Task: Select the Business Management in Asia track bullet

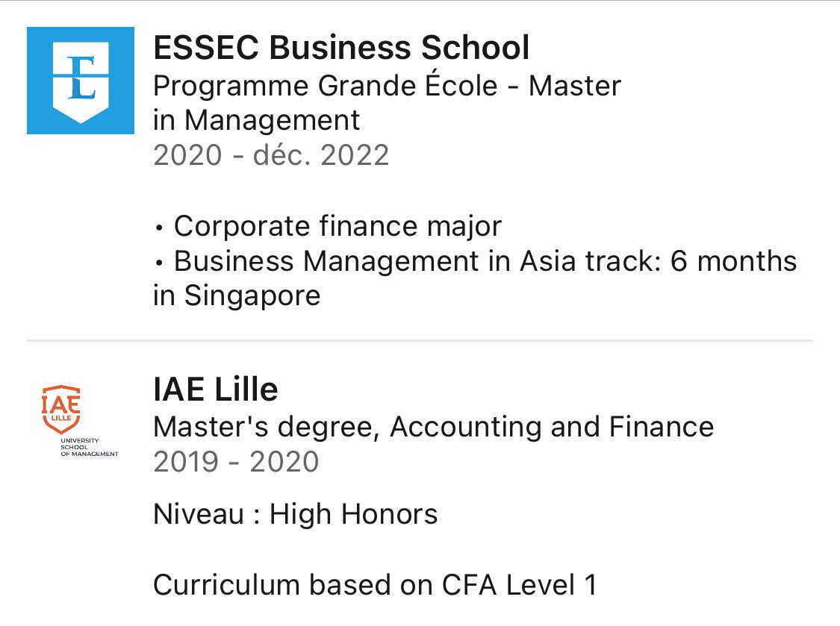Action: (x=475, y=261)
